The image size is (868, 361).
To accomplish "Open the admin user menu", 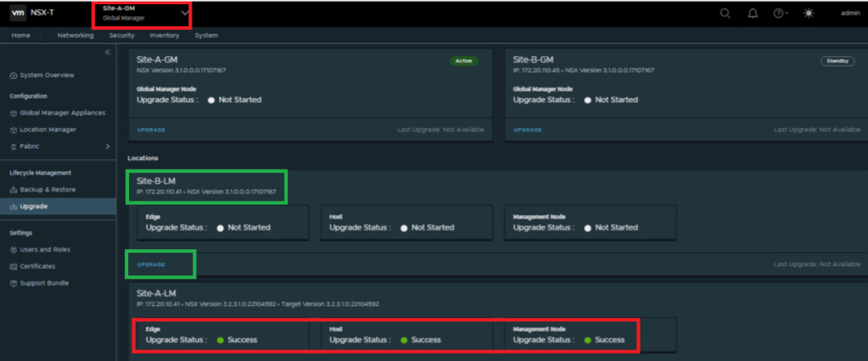I will [x=849, y=14].
